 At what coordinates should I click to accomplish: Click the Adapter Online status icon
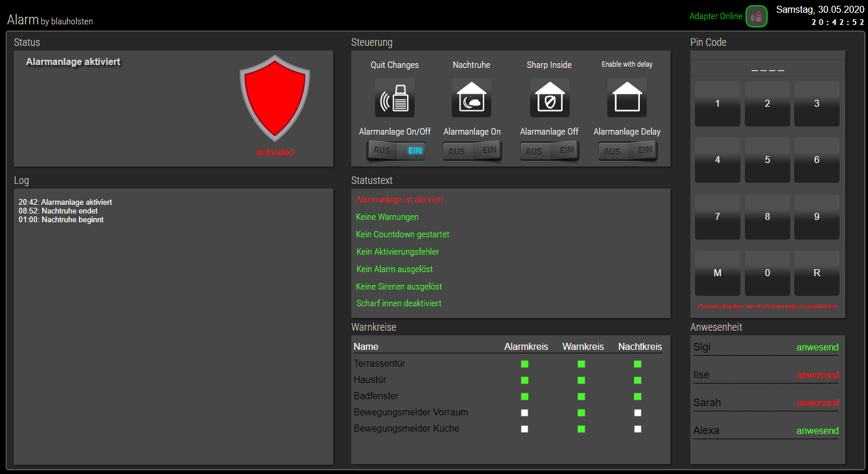coord(757,17)
